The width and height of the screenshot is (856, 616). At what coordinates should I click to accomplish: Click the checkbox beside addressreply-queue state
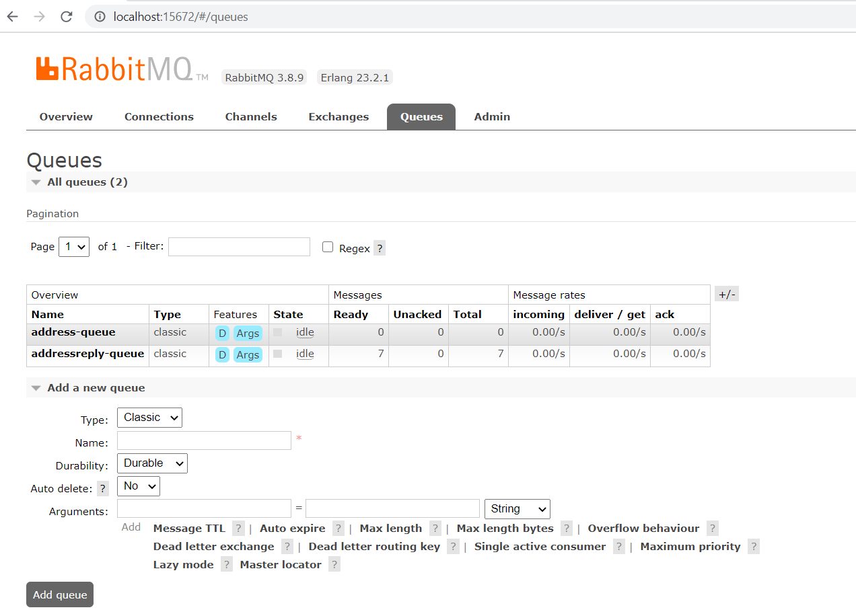[x=278, y=354]
